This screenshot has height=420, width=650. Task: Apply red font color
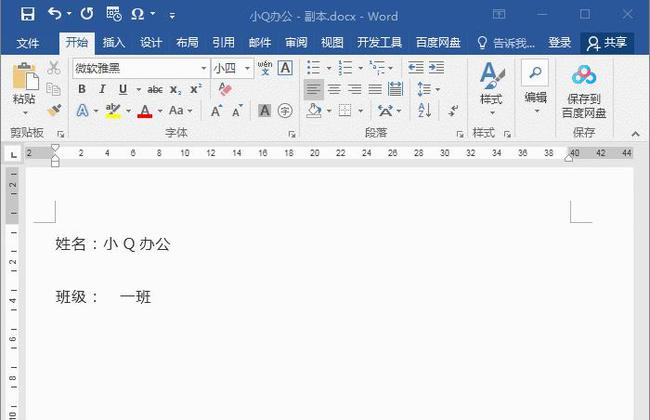tap(145, 111)
